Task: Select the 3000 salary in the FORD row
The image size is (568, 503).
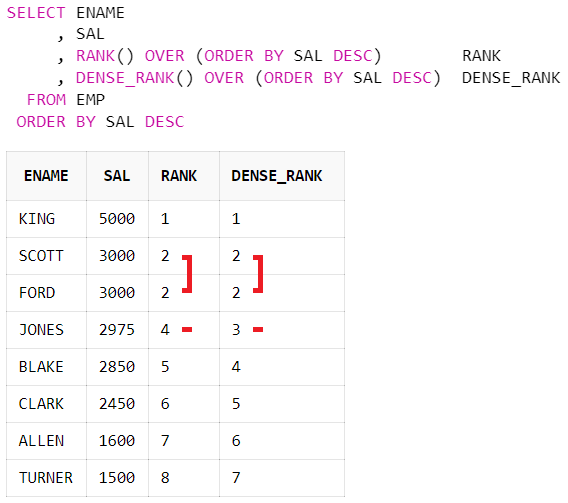Action: coord(117,293)
